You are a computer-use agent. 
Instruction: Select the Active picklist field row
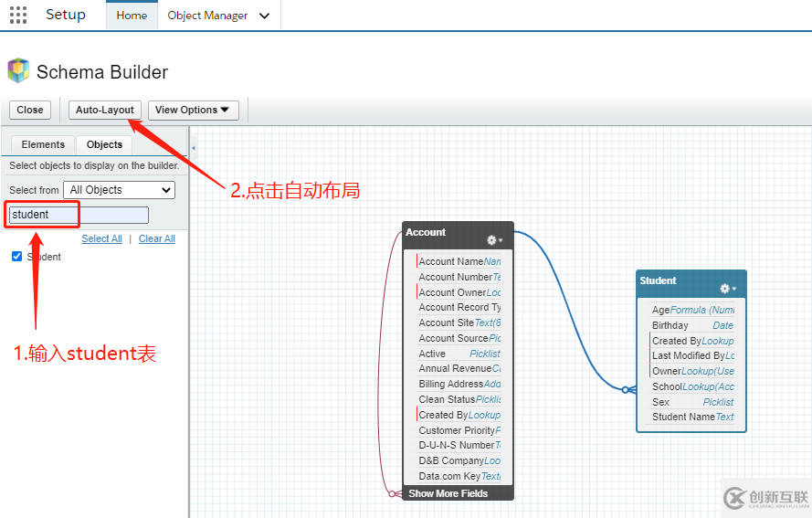click(x=459, y=354)
